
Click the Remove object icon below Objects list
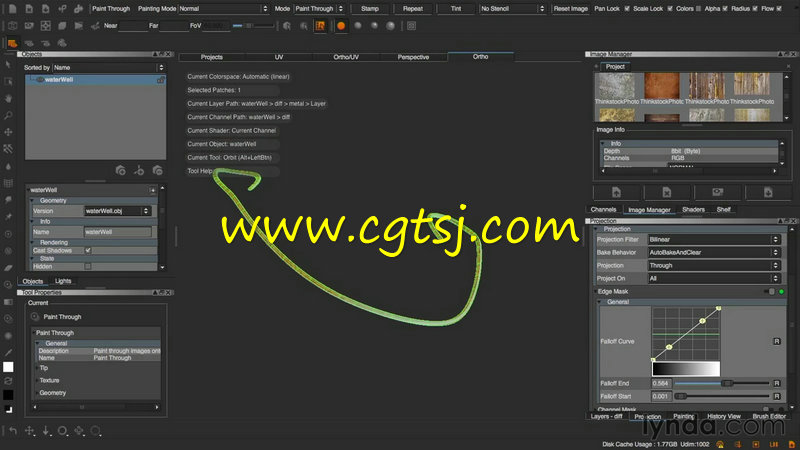[x=158, y=170]
